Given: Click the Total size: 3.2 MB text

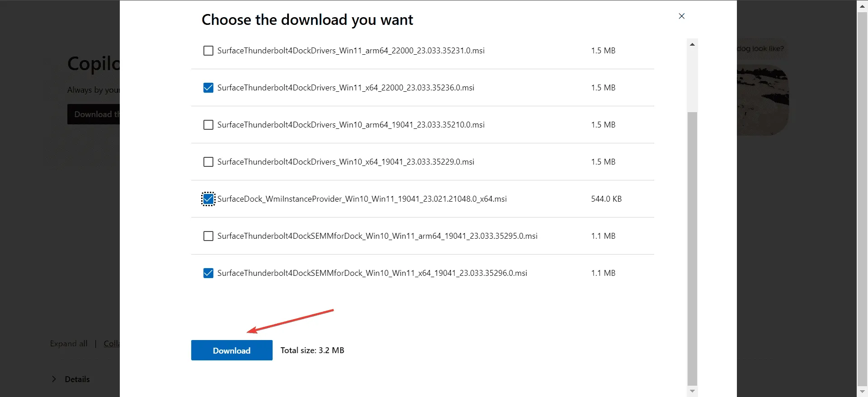Looking at the screenshot, I should click(x=312, y=350).
